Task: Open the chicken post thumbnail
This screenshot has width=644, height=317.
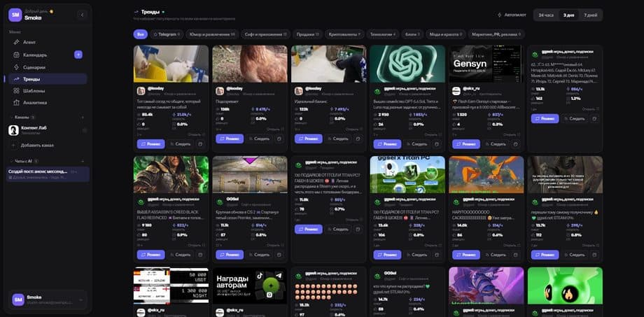Action: pyautogui.click(x=250, y=64)
